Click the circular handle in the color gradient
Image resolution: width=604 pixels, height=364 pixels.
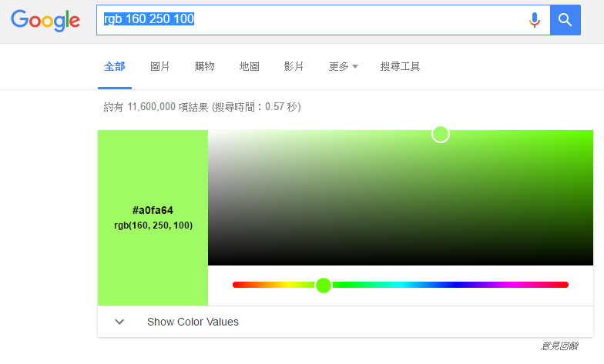point(441,134)
